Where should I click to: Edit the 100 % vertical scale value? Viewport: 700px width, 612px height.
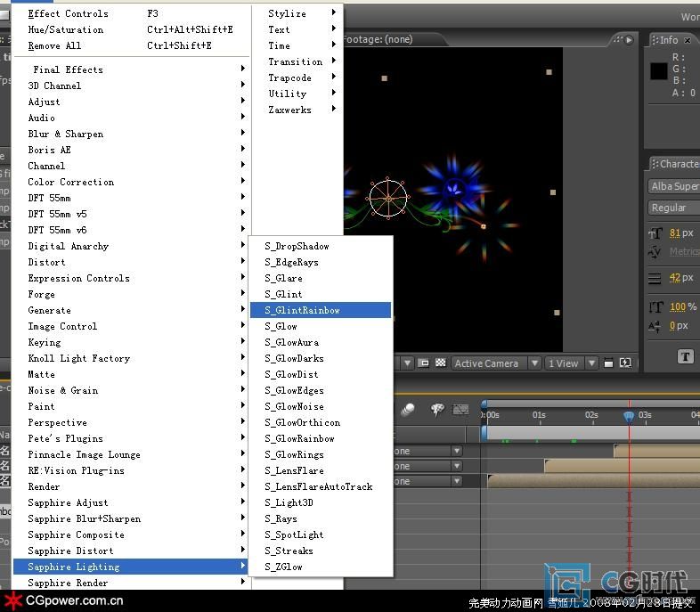[x=678, y=306]
